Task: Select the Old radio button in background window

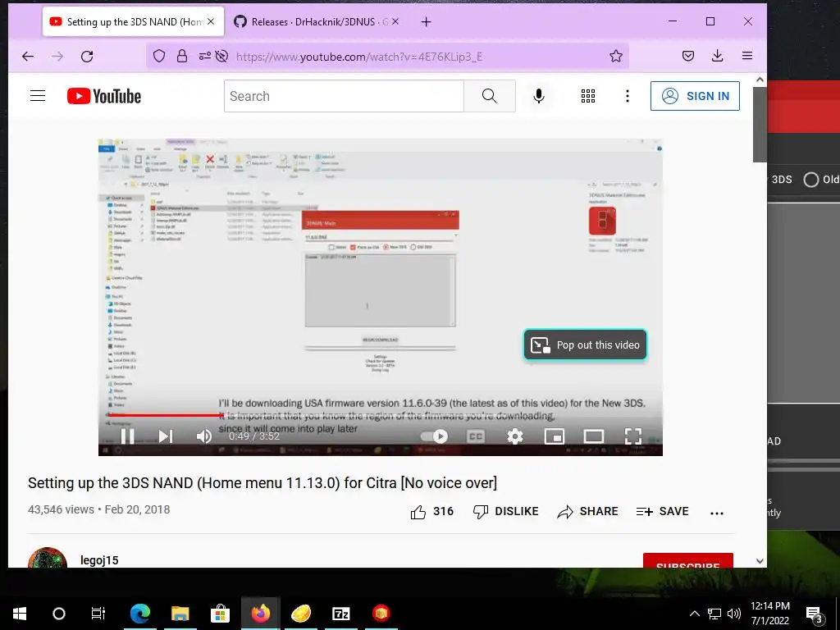Action: click(x=811, y=180)
